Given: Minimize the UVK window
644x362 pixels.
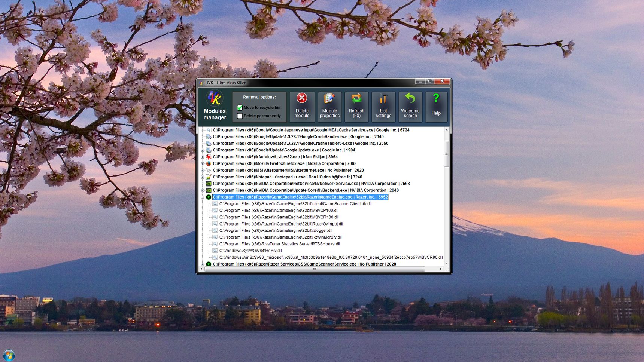Looking at the screenshot, I should click(420, 82).
